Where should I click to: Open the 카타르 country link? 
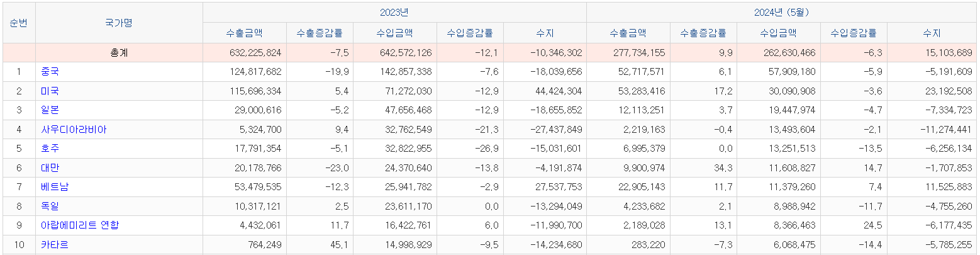click(55, 244)
